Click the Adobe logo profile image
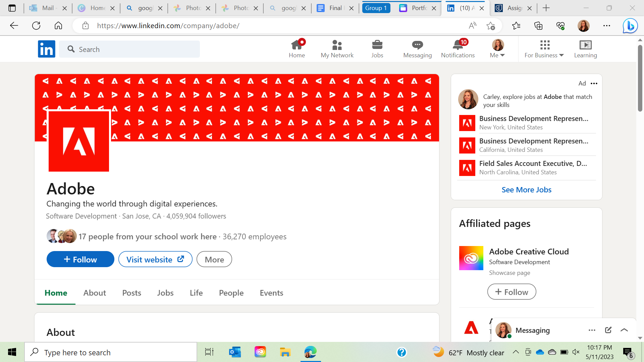The image size is (644, 362). 79,141
